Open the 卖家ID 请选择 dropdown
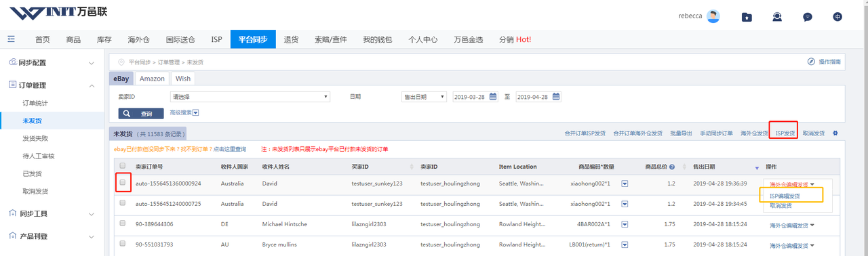The width and height of the screenshot is (868, 256). (x=250, y=97)
